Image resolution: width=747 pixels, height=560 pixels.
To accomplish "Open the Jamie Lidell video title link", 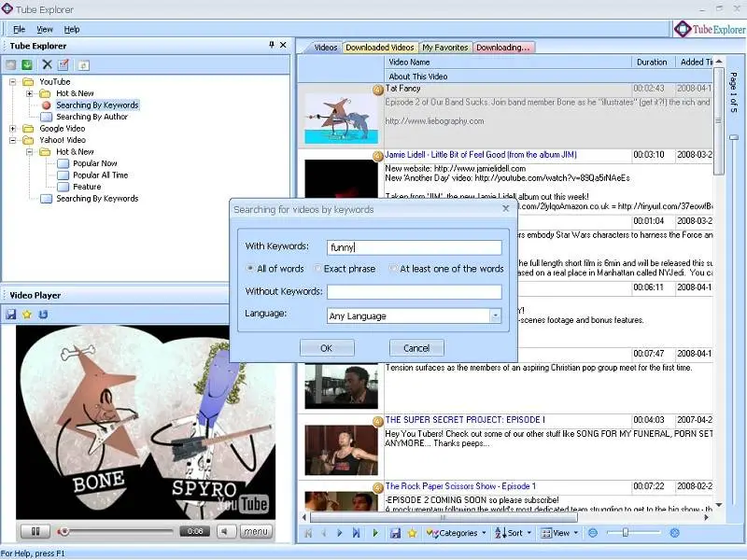I will point(481,155).
